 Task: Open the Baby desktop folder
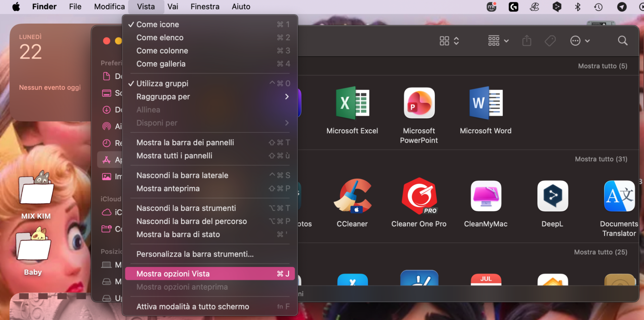[x=34, y=244]
